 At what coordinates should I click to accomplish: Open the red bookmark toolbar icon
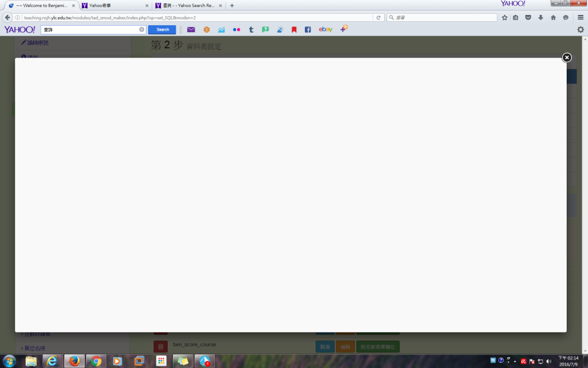coord(294,29)
